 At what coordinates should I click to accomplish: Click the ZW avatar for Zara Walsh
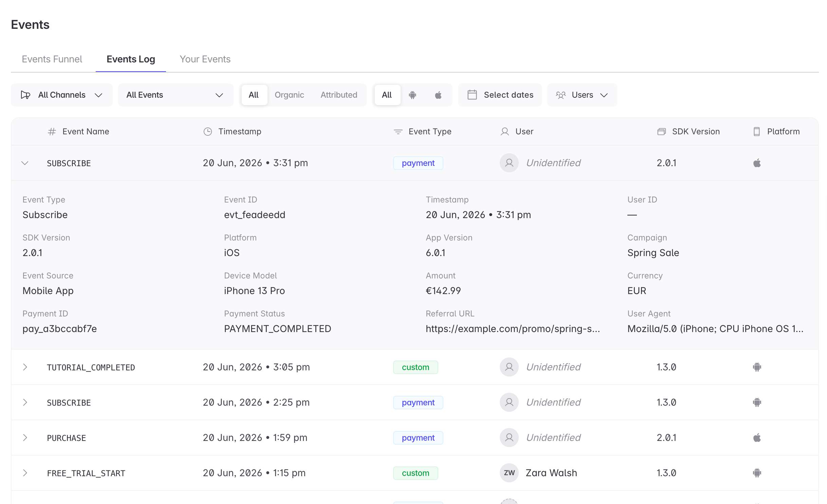[x=509, y=473]
